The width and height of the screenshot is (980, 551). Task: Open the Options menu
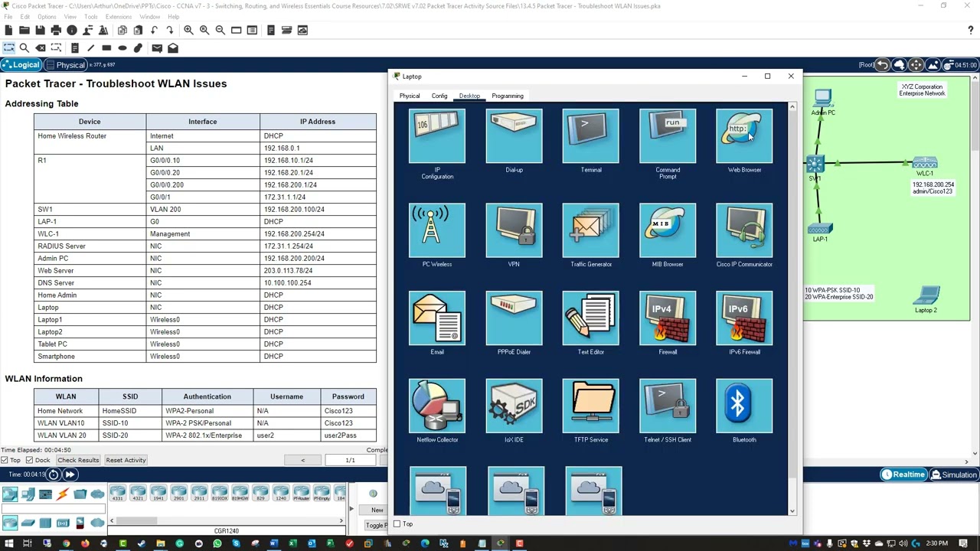click(x=47, y=17)
